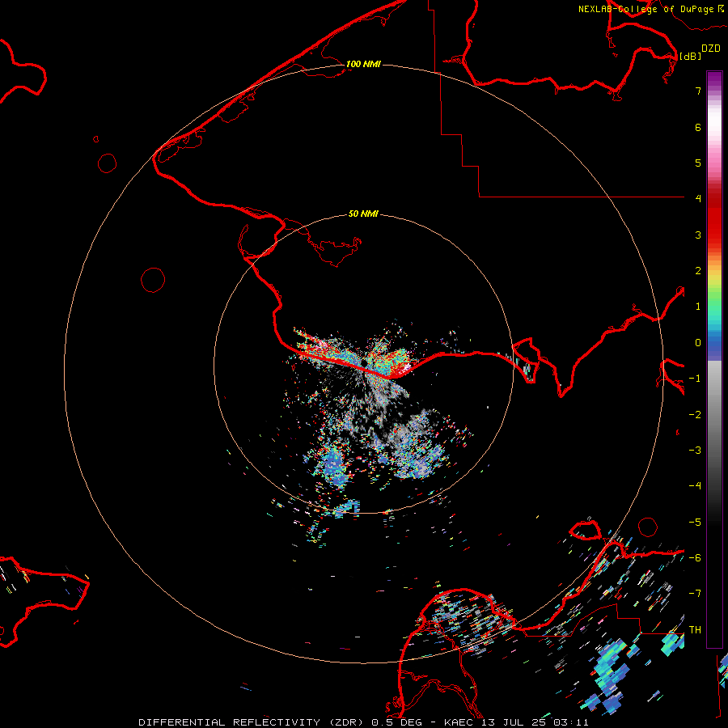
Task: Click the -7 value on color scale
Action: point(695,593)
